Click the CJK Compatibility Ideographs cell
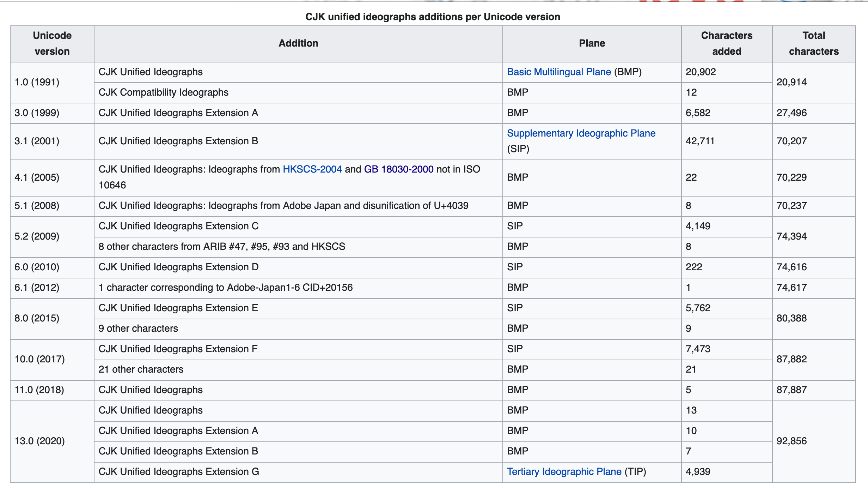Image resolution: width=868 pixels, height=494 pixels. [163, 92]
